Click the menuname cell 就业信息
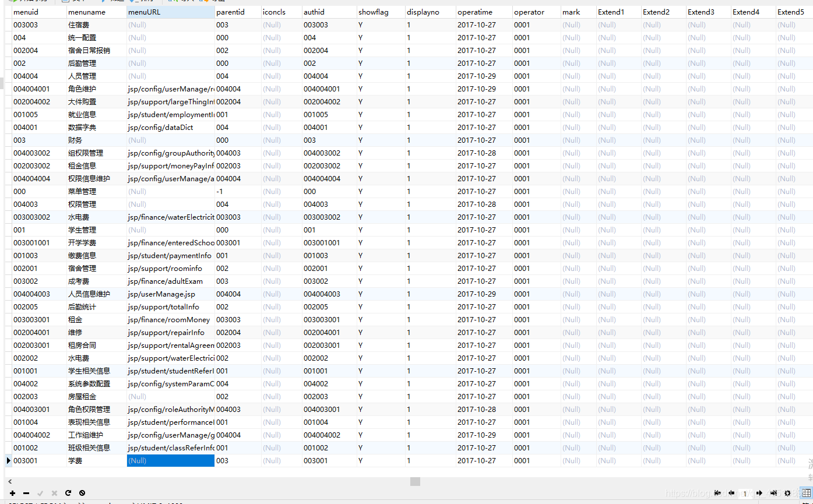This screenshot has width=813, height=504. (96, 114)
